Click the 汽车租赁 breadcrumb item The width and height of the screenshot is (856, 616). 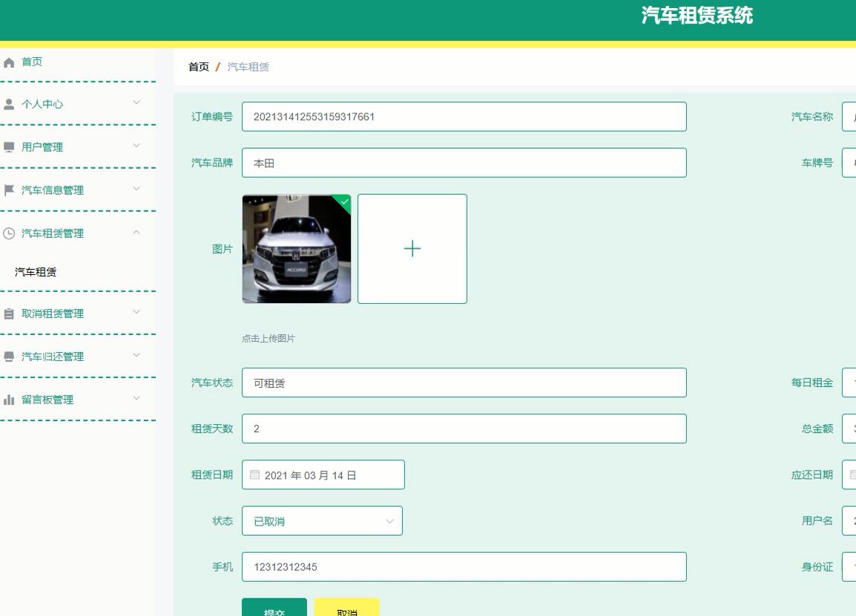[248, 67]
